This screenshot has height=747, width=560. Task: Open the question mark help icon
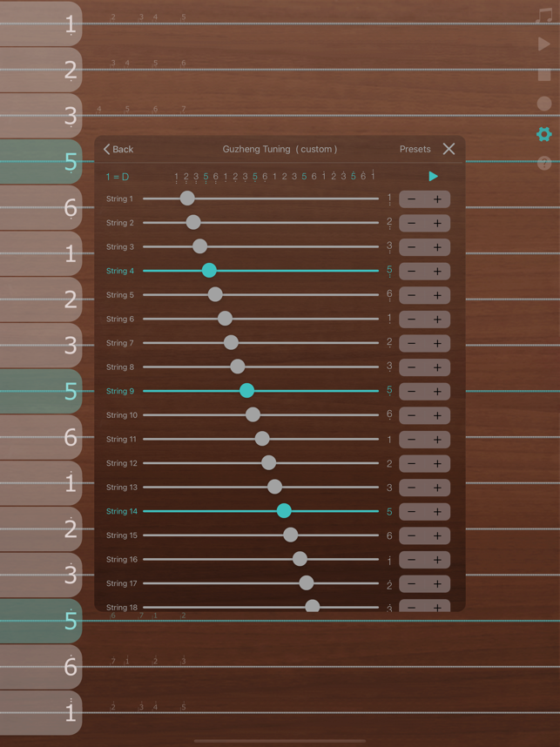click(x=544, y=163)
